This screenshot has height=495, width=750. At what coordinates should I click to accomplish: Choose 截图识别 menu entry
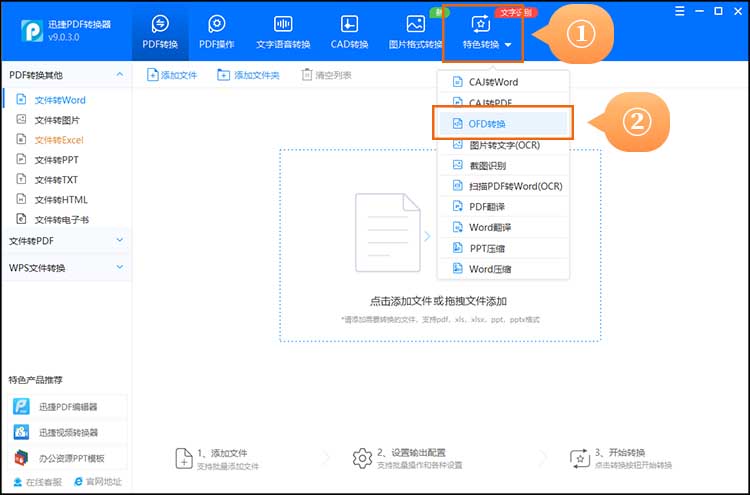coord(503,165)
